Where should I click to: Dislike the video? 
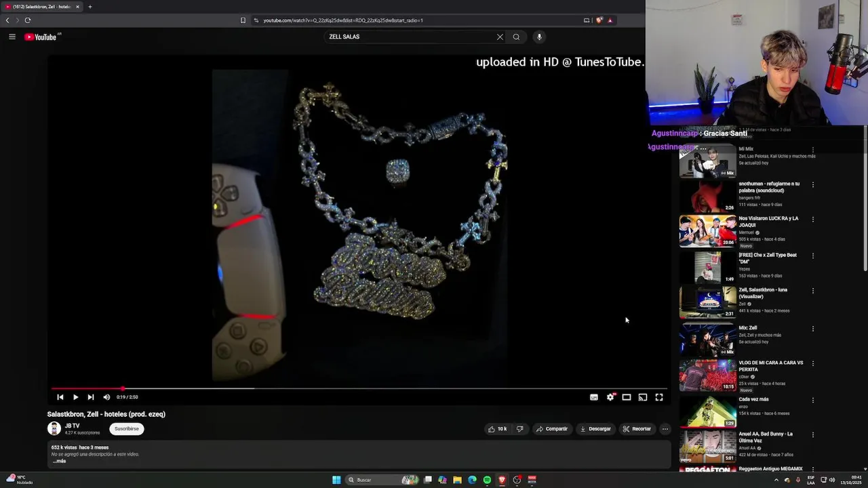click(520, 428)
